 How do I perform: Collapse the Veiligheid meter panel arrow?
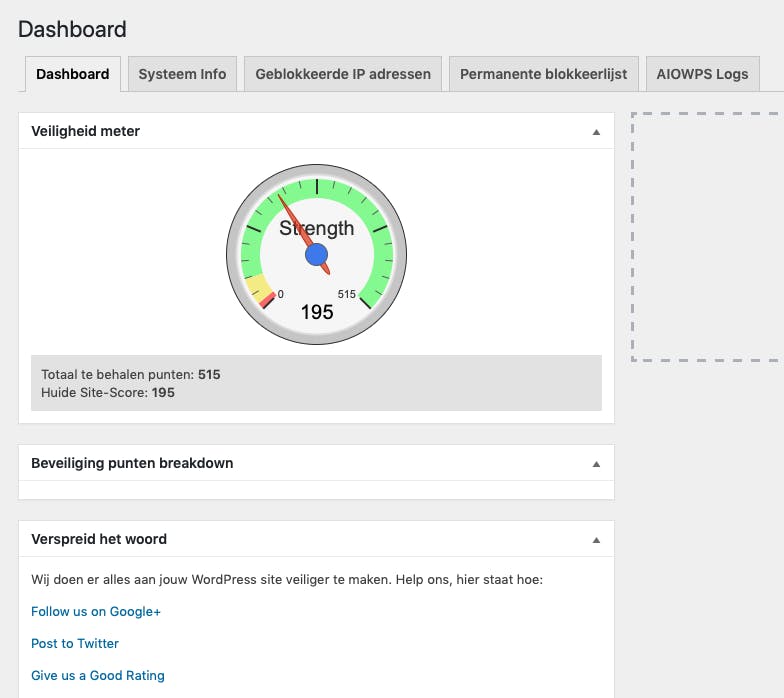tap(596, 132)
